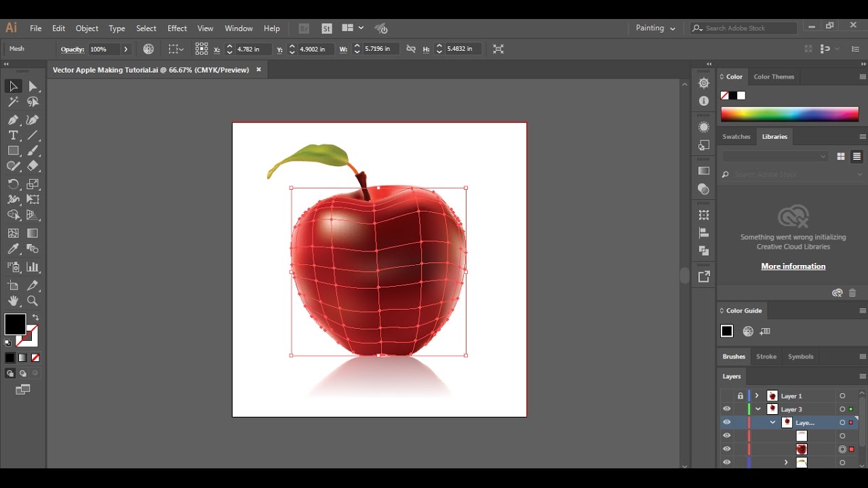Select the Width/Warp tool
868x488 pixels.
click(13, 199)
